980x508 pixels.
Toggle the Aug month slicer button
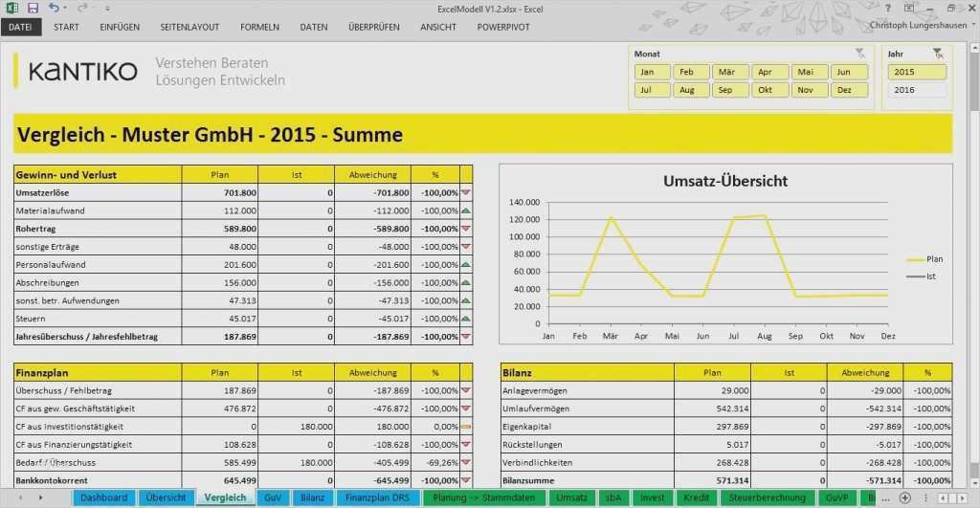tap(686, 90)
